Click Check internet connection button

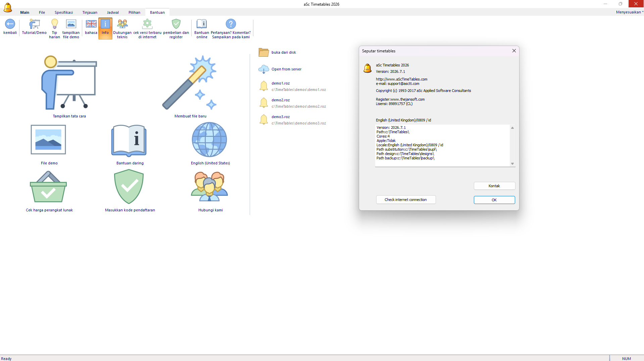click(x=406, y=200)
